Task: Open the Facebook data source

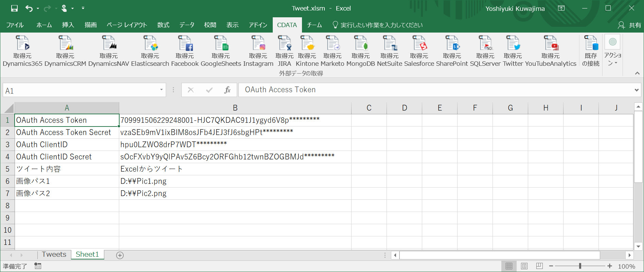Action: tap(185, 51)
